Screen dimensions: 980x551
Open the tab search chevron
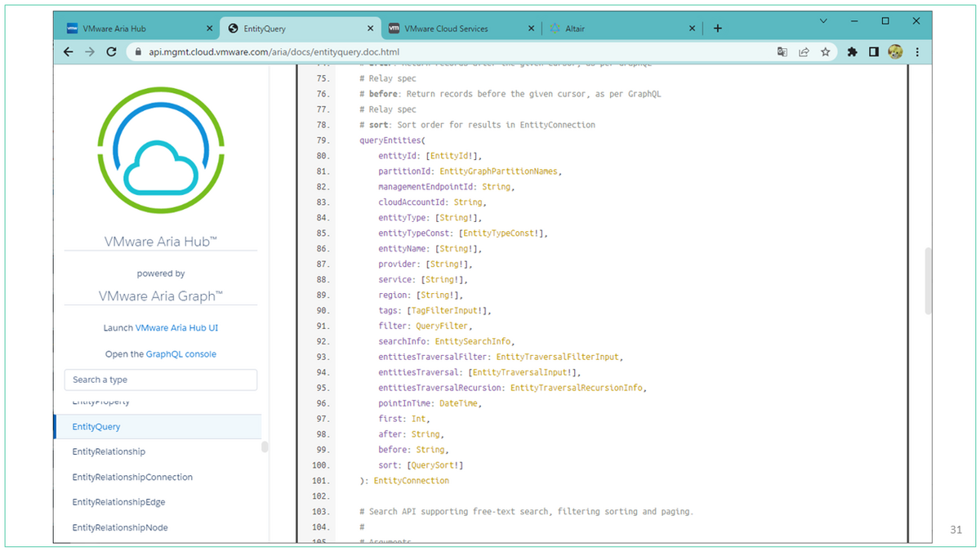(825, 21)
